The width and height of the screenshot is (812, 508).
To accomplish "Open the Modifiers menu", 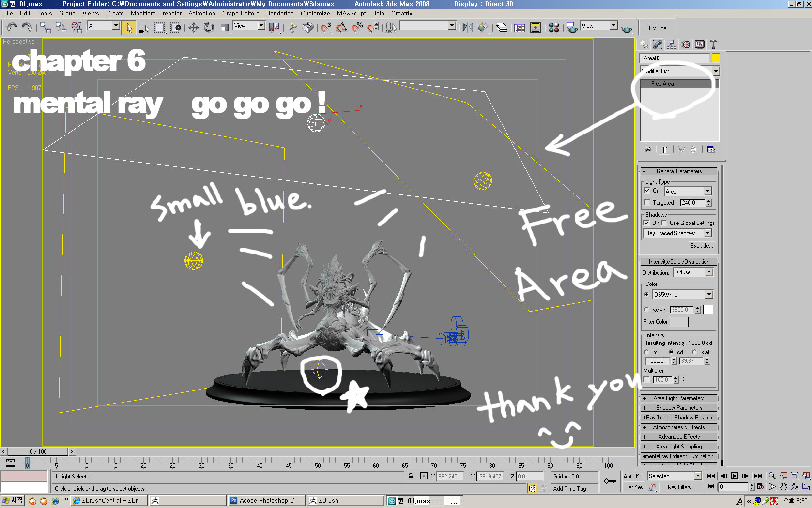I will pos(143,14).
